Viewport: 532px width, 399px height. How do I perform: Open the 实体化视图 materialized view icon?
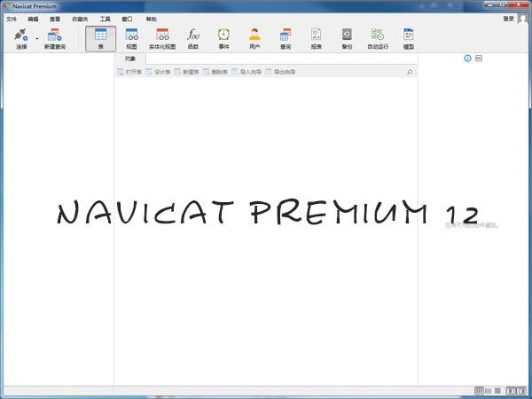pos(162,35)
